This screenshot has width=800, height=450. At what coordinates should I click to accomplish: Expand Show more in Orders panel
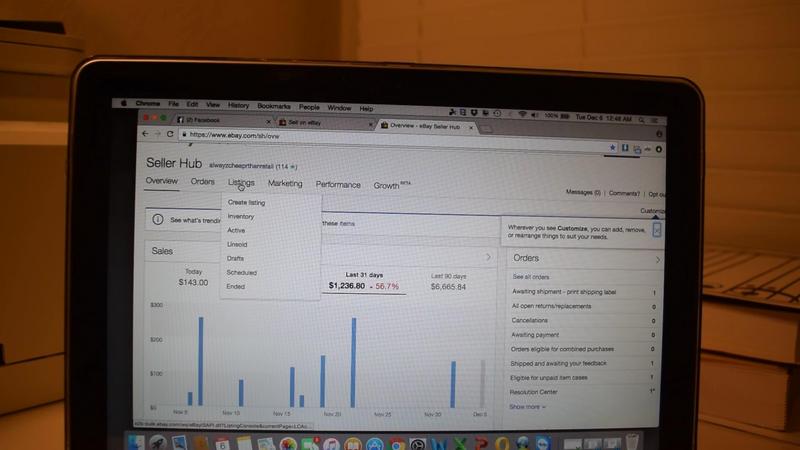[x=527, y=407]
